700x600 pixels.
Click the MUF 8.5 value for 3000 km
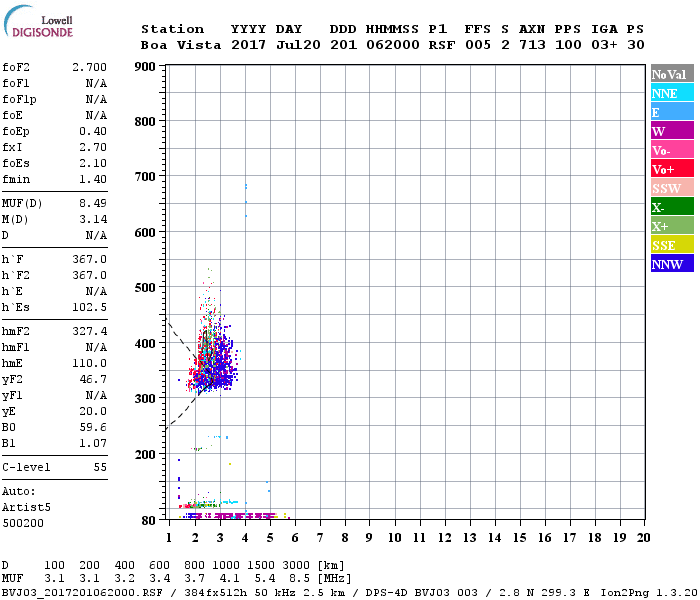(x=300, y=579)
